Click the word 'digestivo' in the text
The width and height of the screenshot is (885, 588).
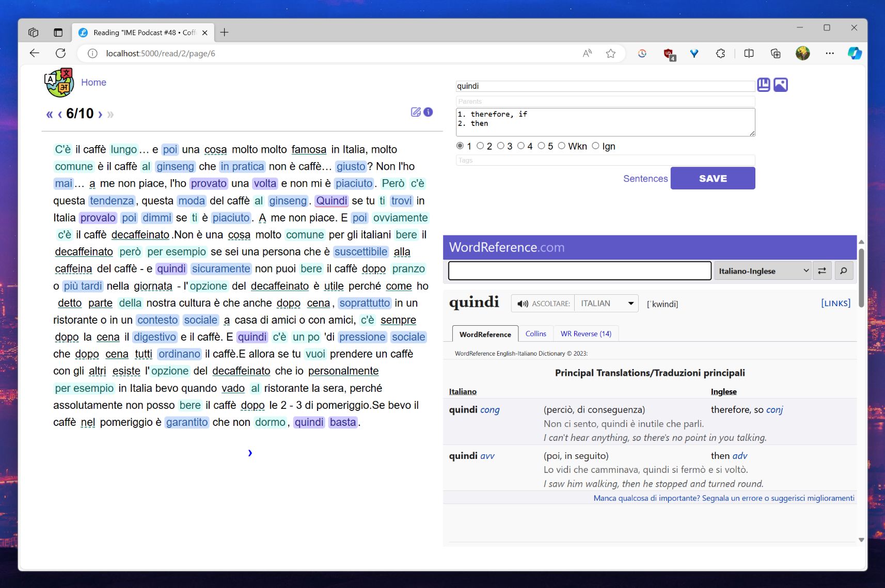tap(155, 337)
